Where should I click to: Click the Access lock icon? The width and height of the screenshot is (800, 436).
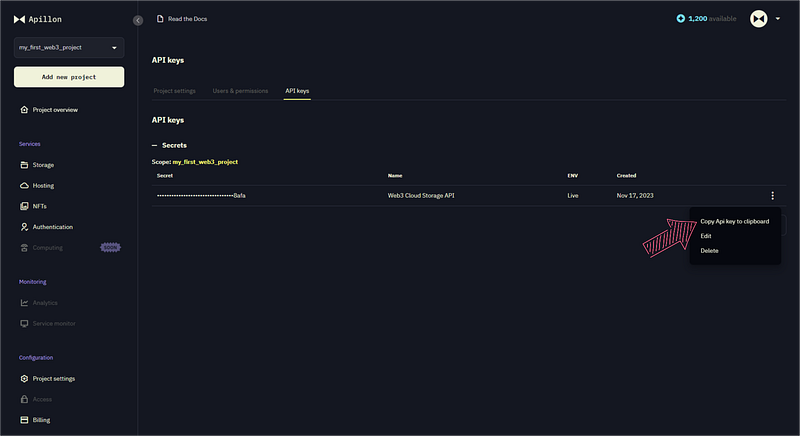tap(24, 399)
